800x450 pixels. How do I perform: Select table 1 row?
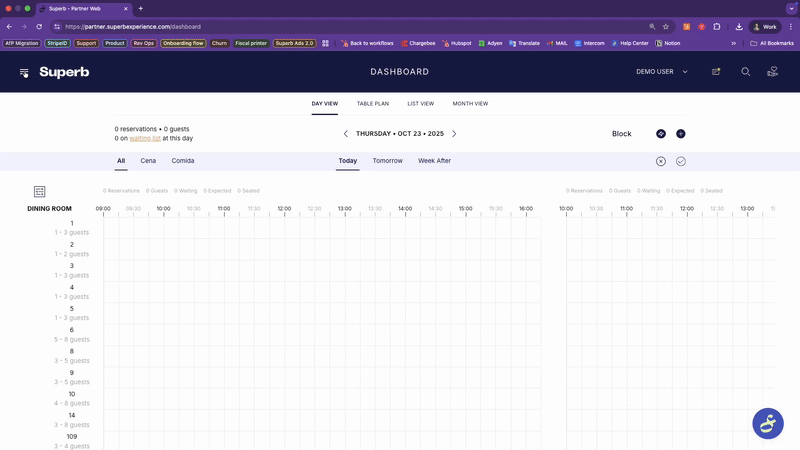[71, 228]
